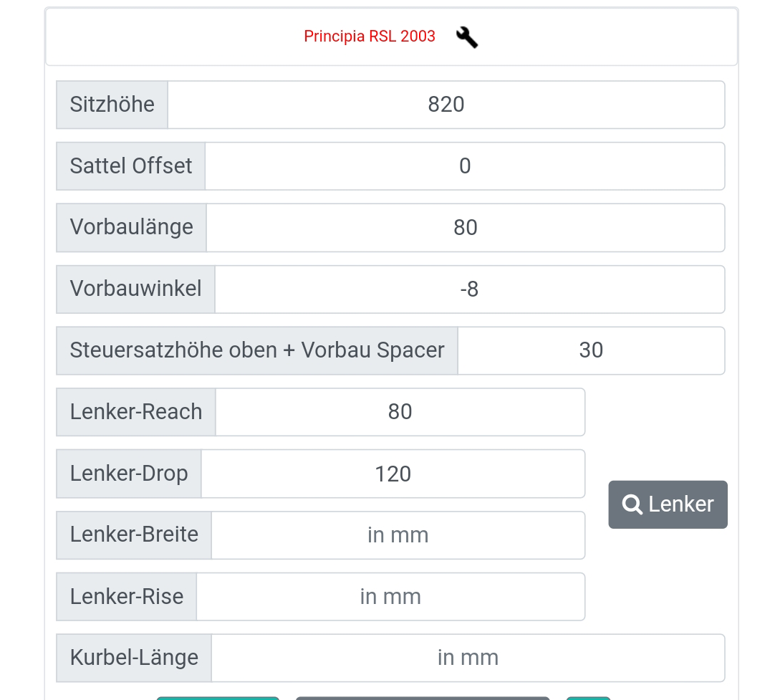
Task: Select the Lenker-Drop field showing 120
Action: 393,474
